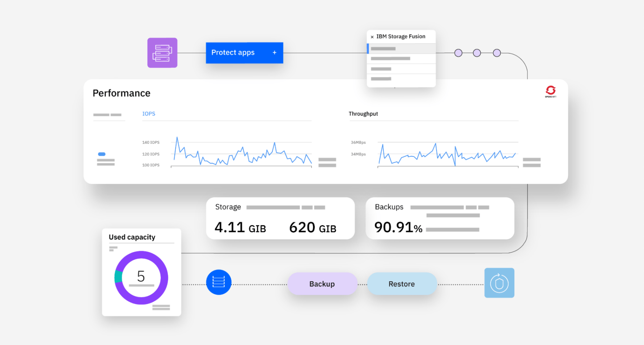644x345 pixels.
Task: Click the Backup pill button
Action: pos(322,284)
